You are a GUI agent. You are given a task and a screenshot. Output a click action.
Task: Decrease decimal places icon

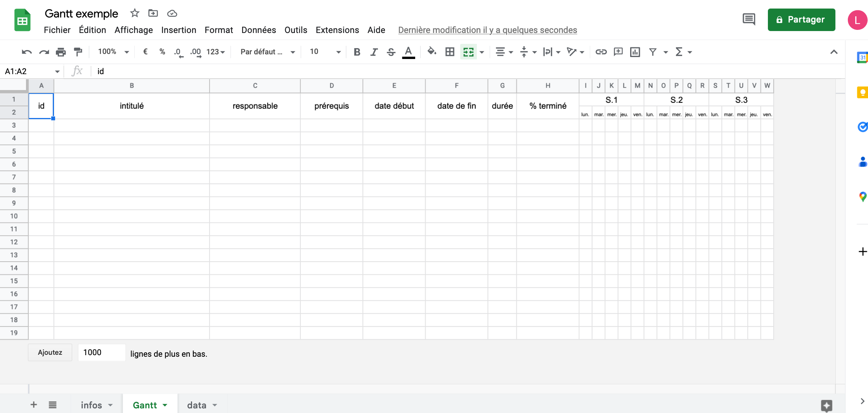[178, 52]
